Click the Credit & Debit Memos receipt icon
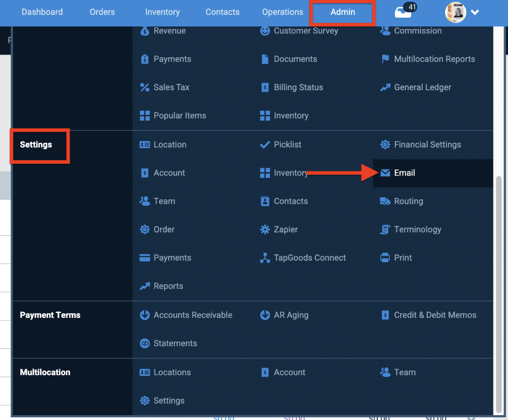This screenshot has height=420, width=508. [385, 315]
